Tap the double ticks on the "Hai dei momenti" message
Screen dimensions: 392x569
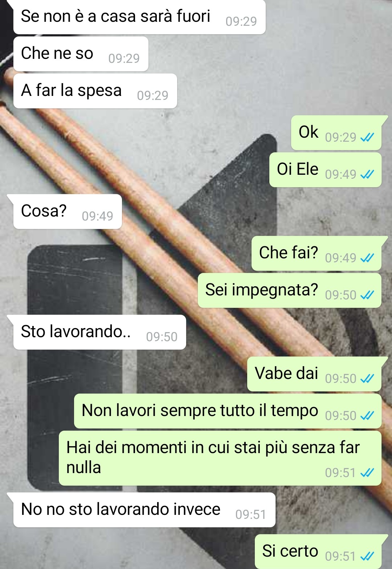pos(367,473)
